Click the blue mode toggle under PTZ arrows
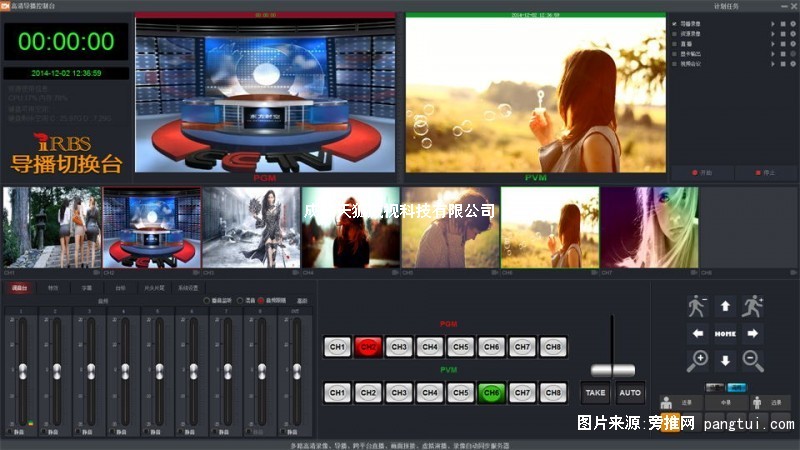Screen dimensions: 800x450 pyautogui.click(x=737, y=388)
